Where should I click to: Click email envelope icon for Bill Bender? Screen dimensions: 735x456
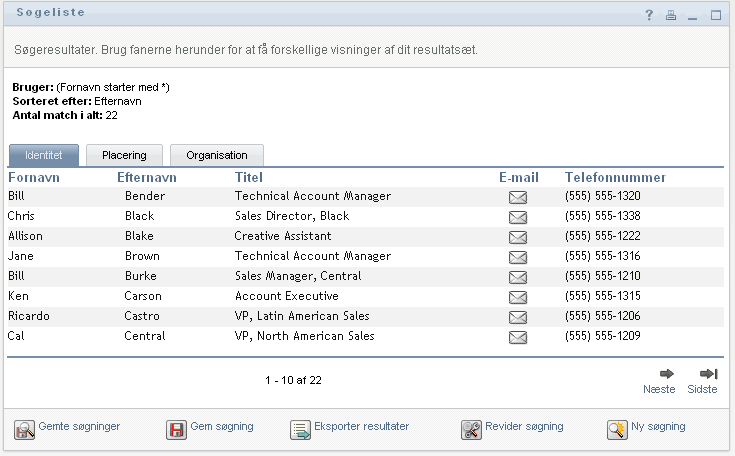click(518, 197)
